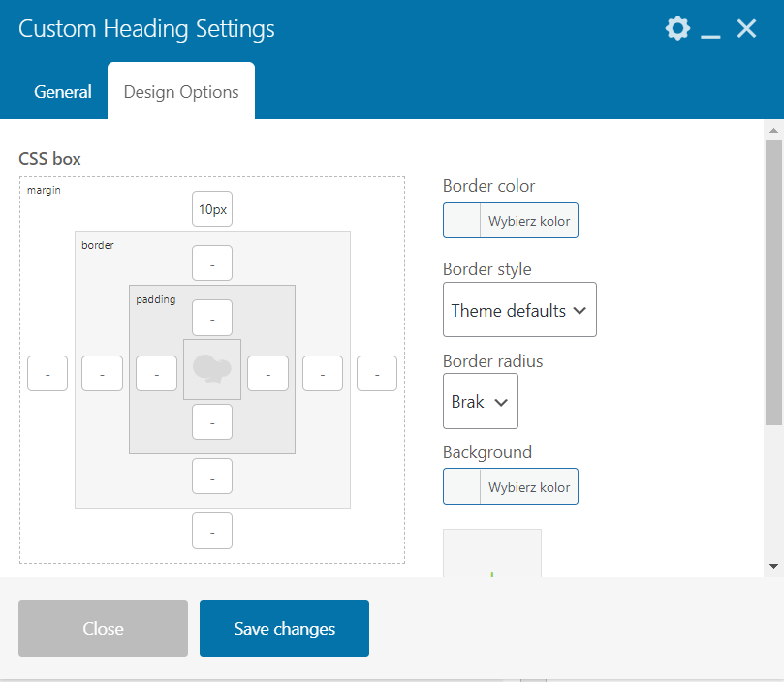
Task: Click the padding top input field
Action: (x=212, y=318)
